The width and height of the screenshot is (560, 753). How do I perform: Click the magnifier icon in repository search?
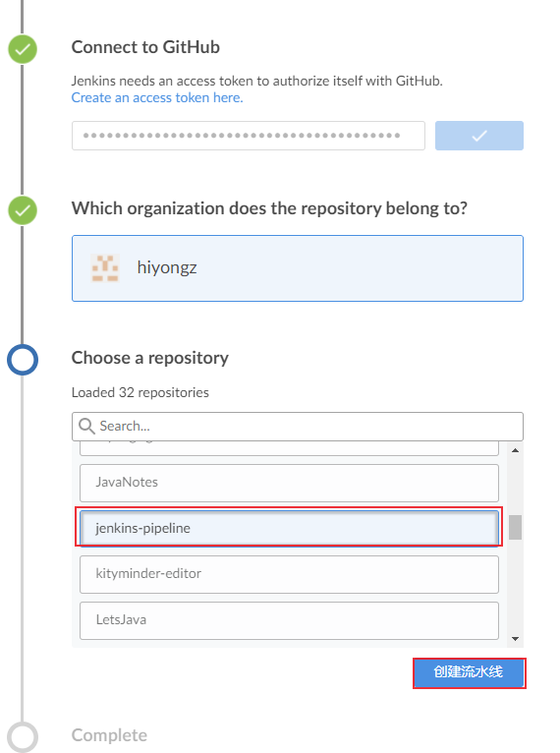86,426
